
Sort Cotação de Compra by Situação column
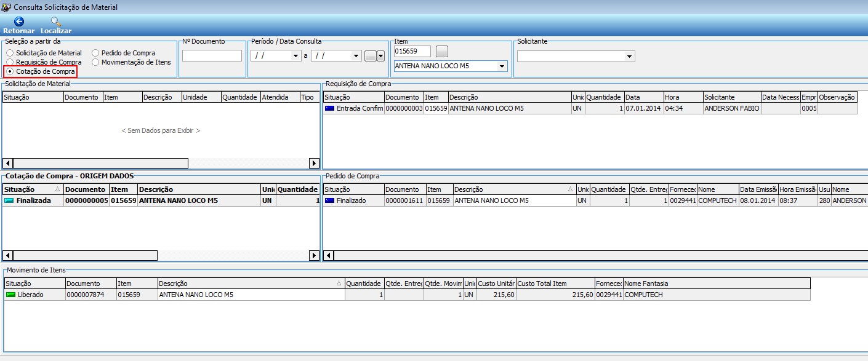click(33, 189)
